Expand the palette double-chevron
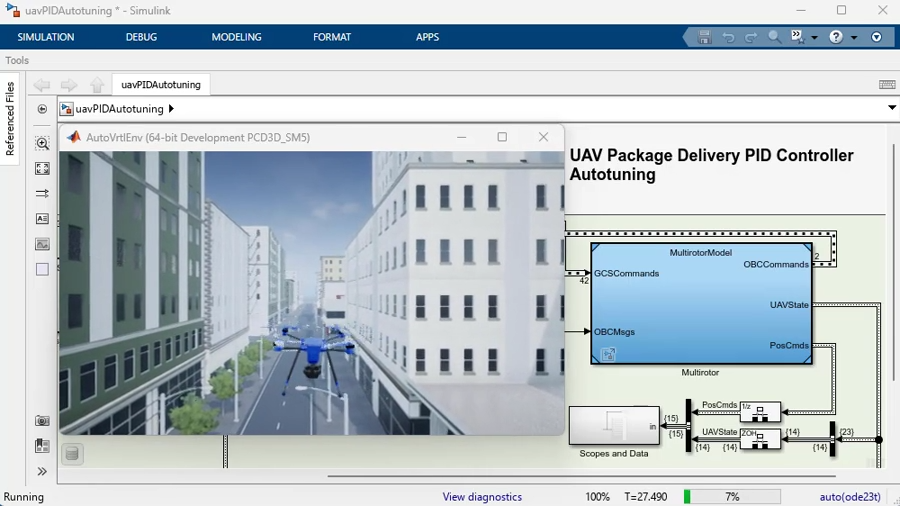The width and height of the screenshot is (900, 506). (42, 472)
